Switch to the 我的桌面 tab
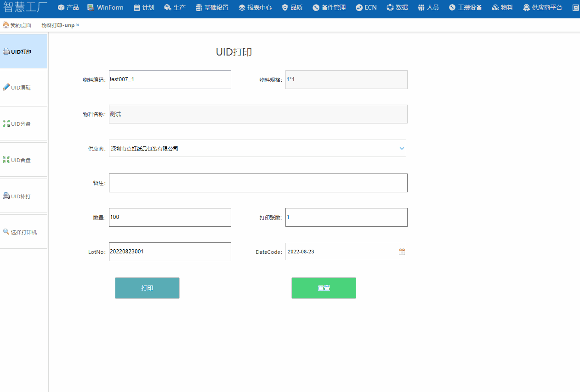 tap(20, 25)
